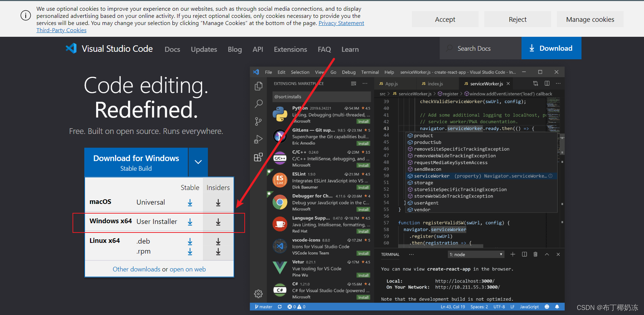Download Linux x64 .deb Stable build
This screenshot has width=644, height=315.
pyautogui.click(x=190, y=242)
